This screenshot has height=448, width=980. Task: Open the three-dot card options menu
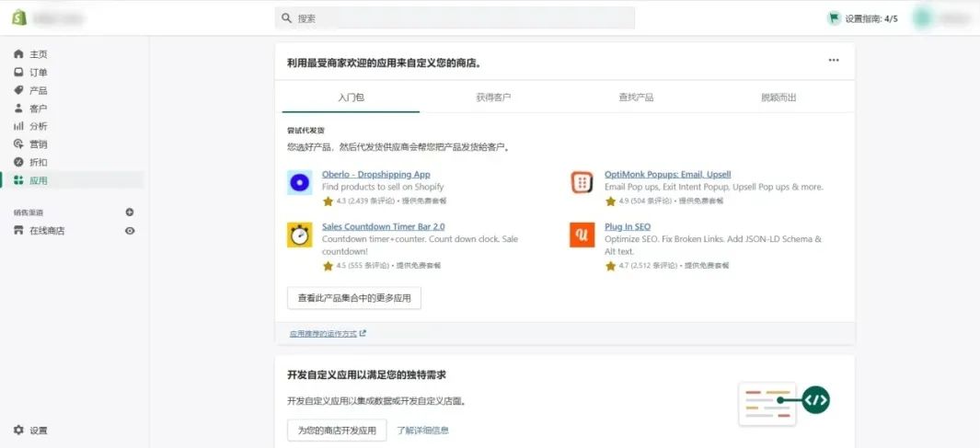pos(834,61)
